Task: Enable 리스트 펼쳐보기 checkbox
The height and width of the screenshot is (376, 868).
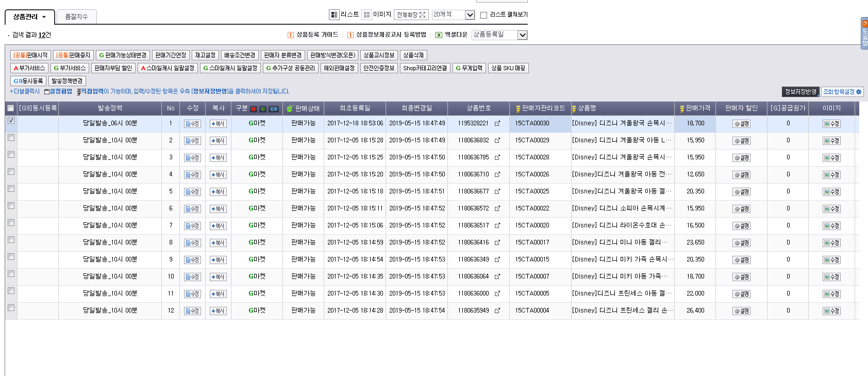Action: pos(483,15)
